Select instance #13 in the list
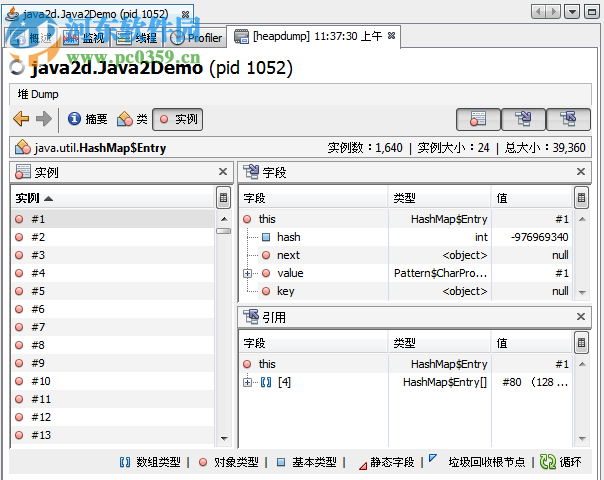Image resolution: width=604 pixels, height=480 pixels. (113, 435)
